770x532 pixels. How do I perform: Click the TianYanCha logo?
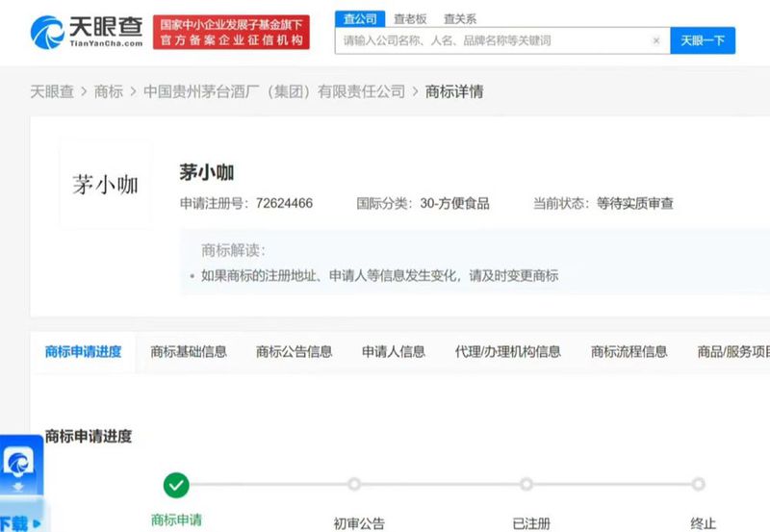coord(87,32)
